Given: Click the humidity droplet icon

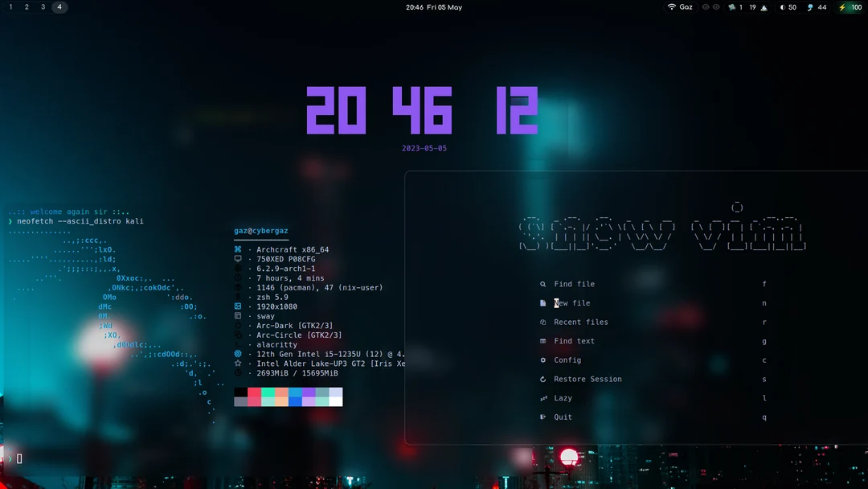Looking at the screenshot, I should pyautogui.click(x=811, y=6).
